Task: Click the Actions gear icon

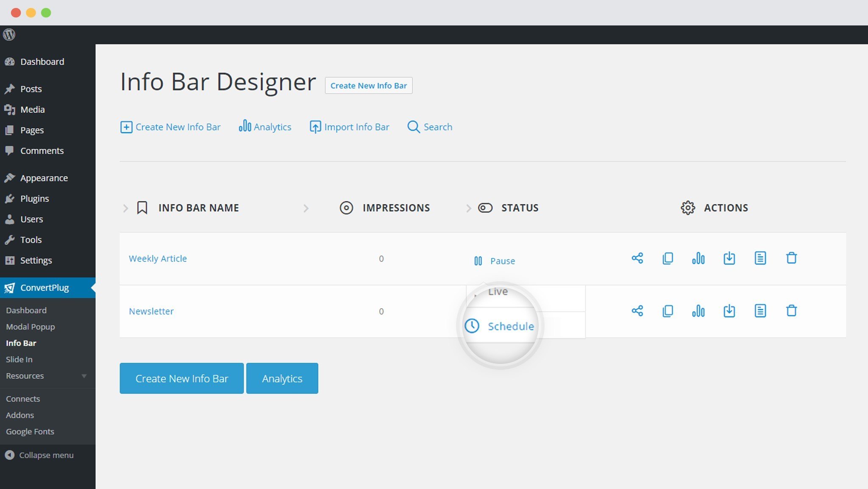Action: pos(687,208)
